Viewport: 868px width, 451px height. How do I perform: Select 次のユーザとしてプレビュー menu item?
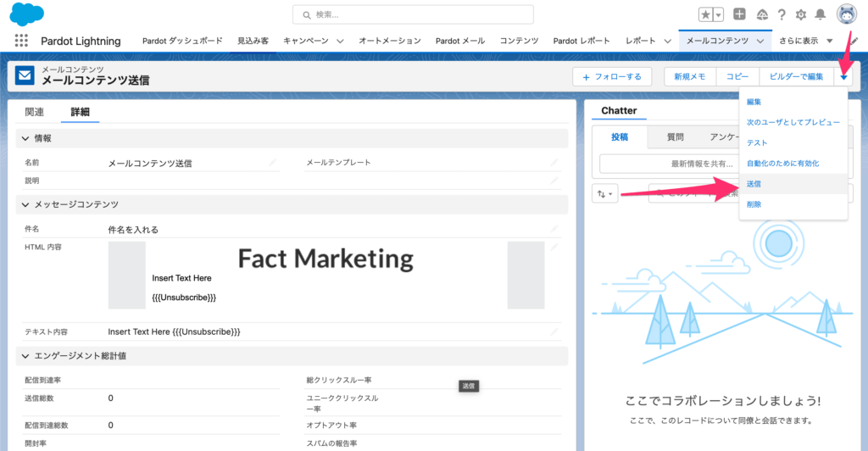793,122
